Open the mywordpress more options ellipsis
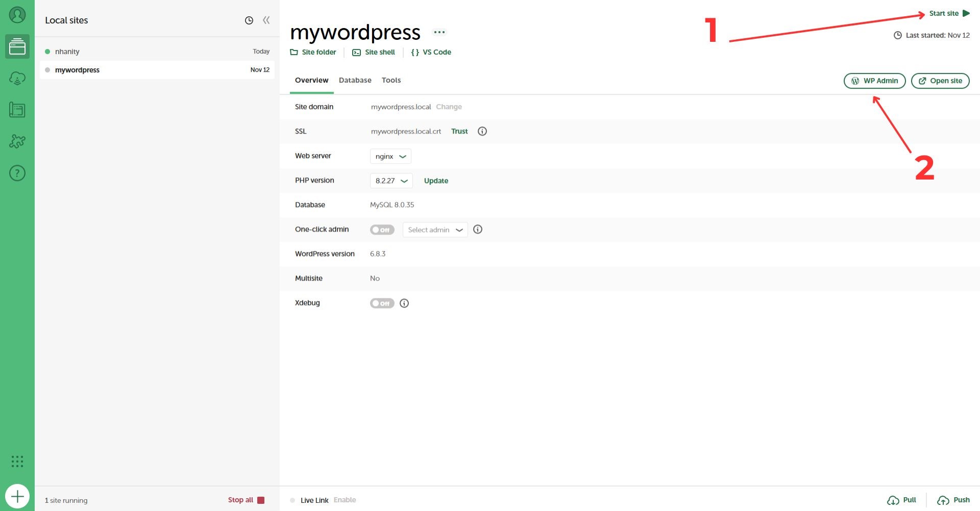 [x=439, y=32]
